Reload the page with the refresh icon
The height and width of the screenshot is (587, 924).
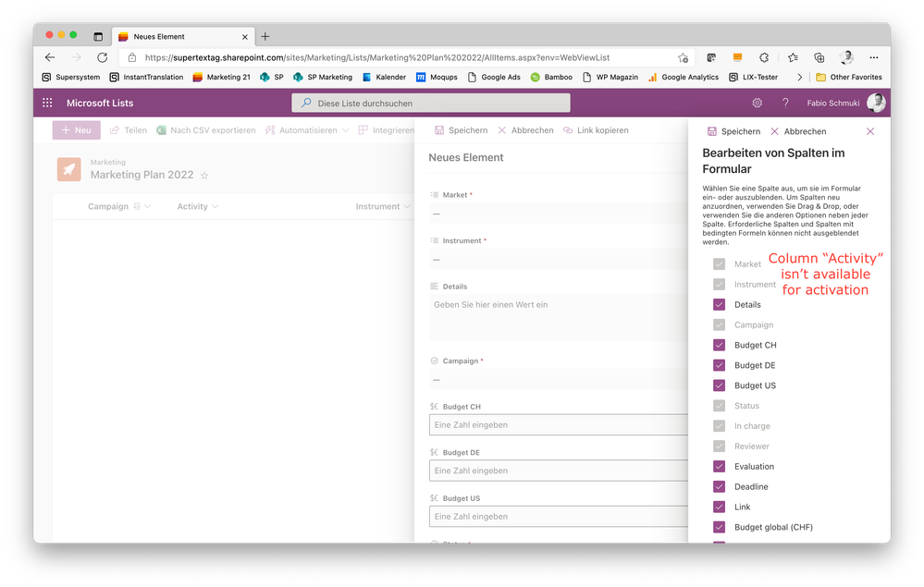[x=103, y=57]
